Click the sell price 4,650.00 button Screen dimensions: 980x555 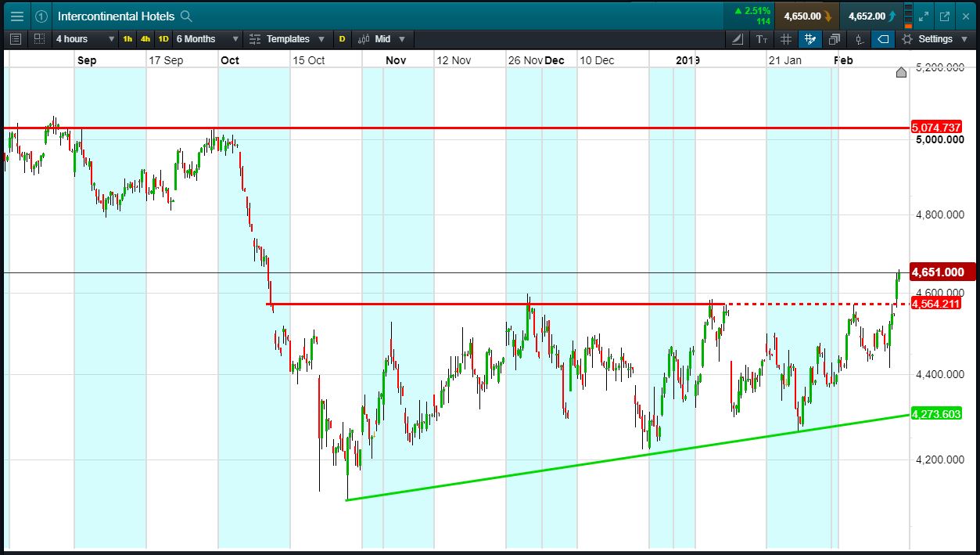coord(806,16)
